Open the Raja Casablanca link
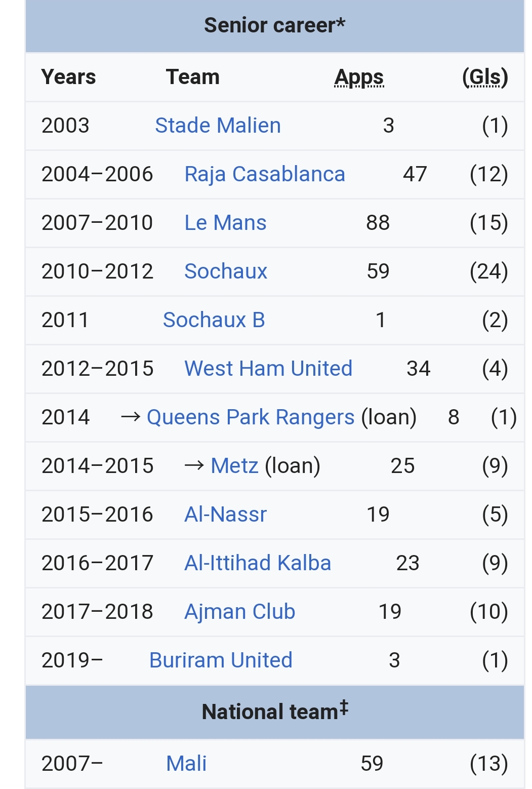 pos(265,174)
